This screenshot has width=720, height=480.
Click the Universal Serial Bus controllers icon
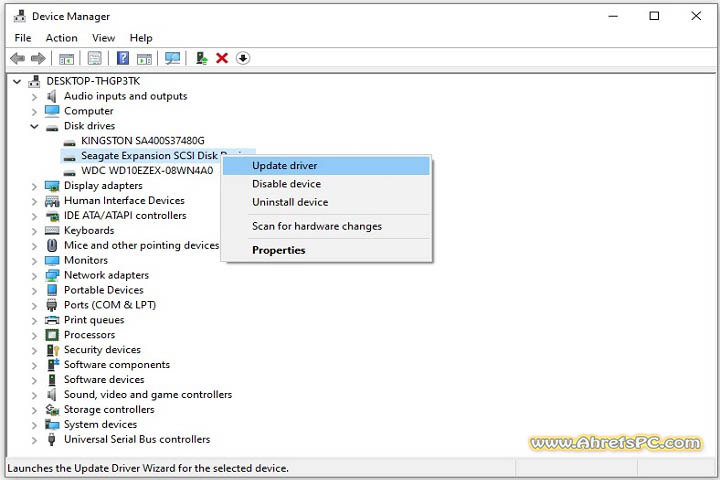point(51,439)
